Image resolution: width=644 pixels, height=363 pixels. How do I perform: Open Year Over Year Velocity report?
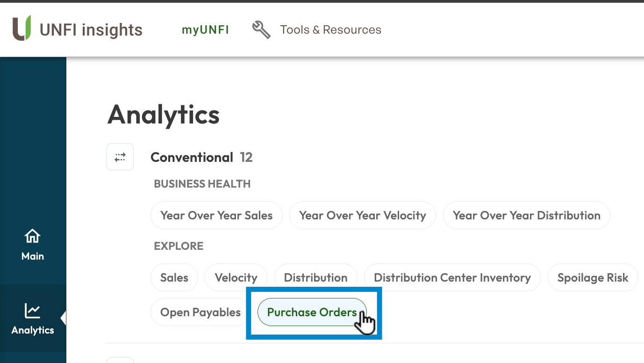(x=363, y=215)
